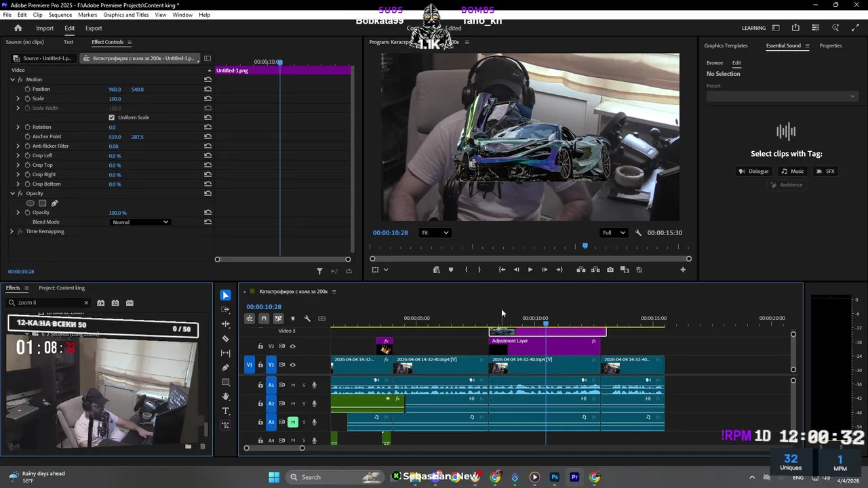The image size is (868, 488).
Task: Uncheck the Uniform Scale checkbox
Action: [x=112, y=117]
